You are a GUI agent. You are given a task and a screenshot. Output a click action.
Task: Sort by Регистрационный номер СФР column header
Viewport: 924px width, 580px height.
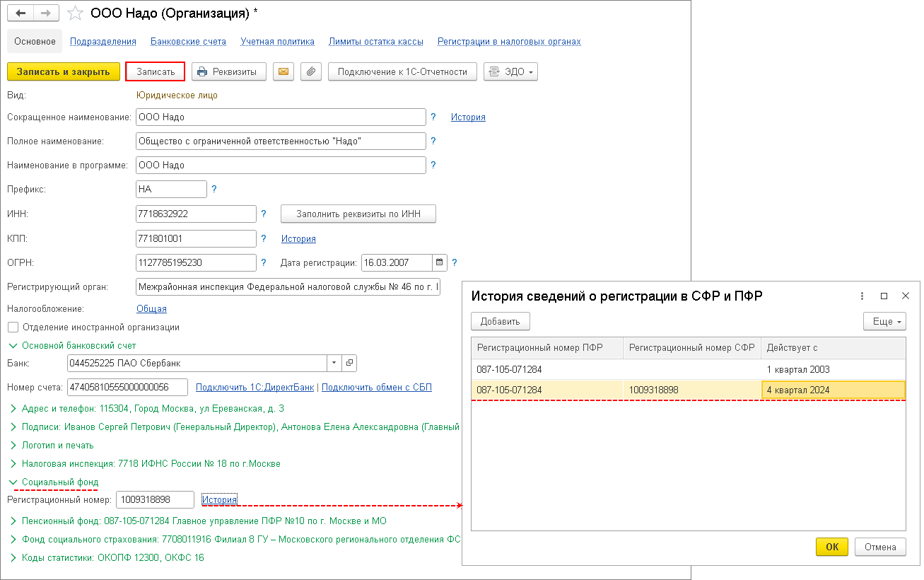coord(692,348)
